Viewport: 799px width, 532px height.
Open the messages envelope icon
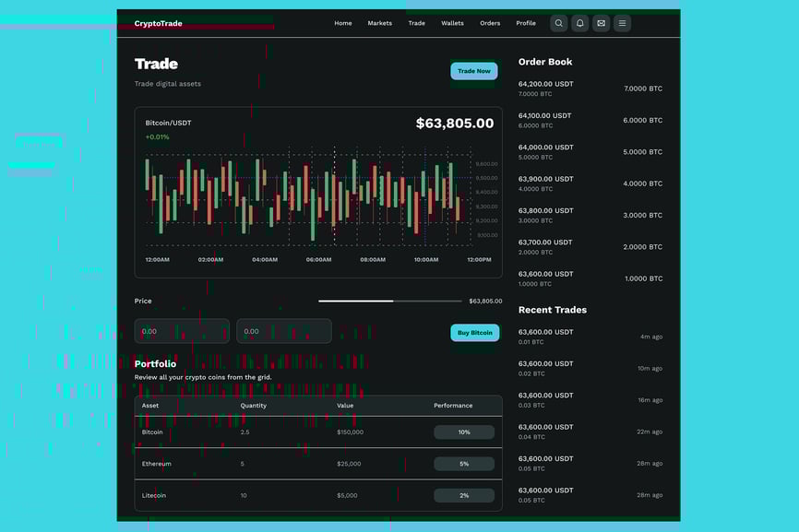tap(601, 23)
